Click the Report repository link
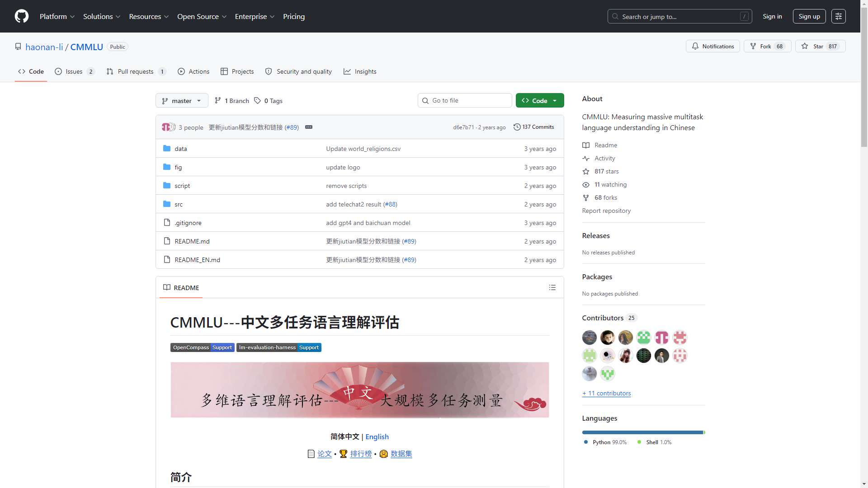 coord(606,211)
